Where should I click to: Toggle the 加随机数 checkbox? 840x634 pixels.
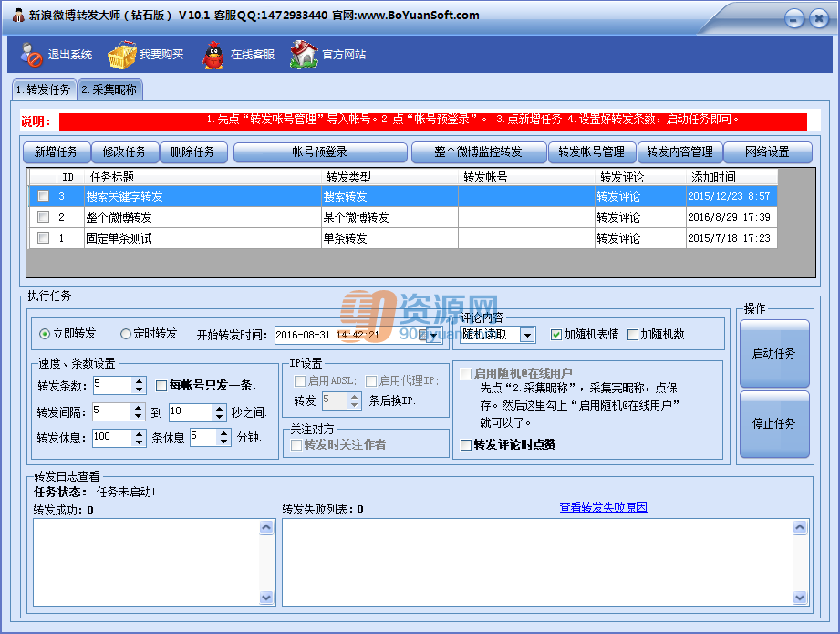633,335
